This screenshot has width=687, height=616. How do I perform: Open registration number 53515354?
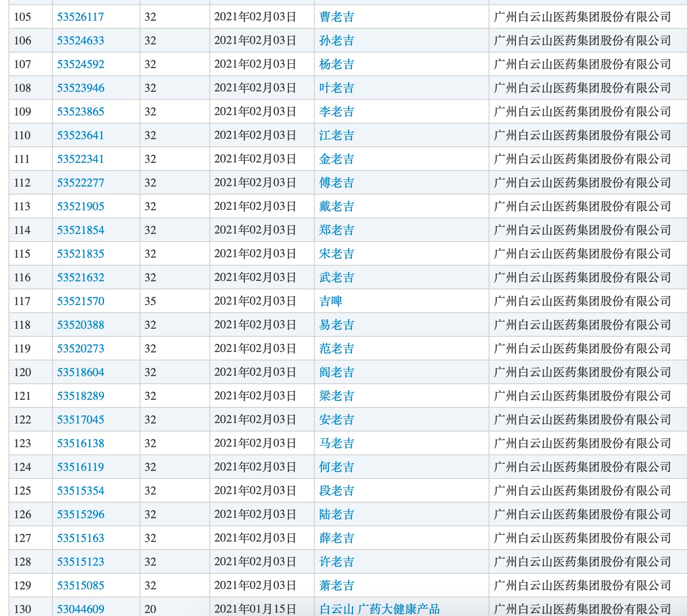(80, 491)
